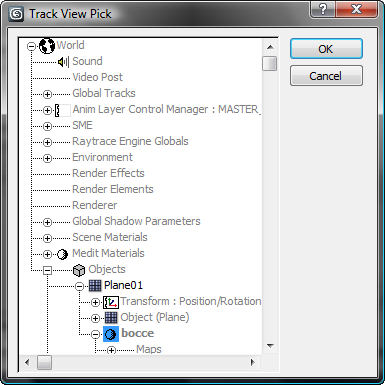This screenshot has height=385, width=385.
Task: Select the Objects label
Action: tap(107, 269)
